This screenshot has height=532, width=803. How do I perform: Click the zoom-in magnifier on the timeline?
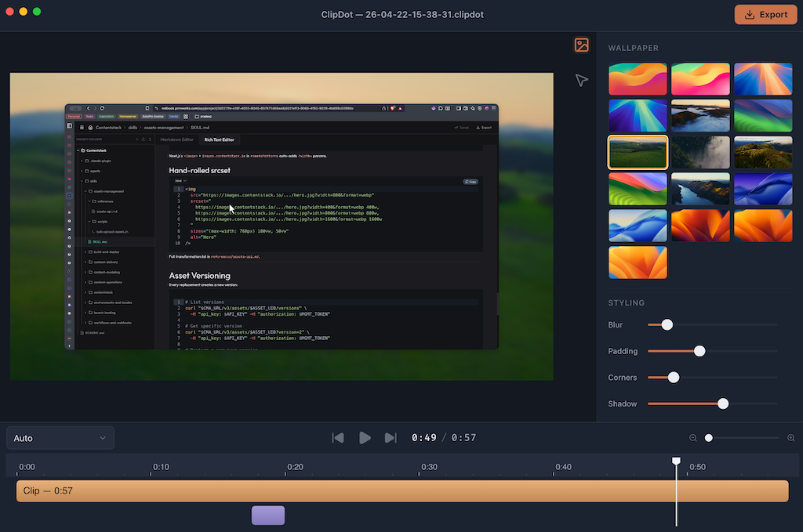pyautogui.click(x=791, y=437)
